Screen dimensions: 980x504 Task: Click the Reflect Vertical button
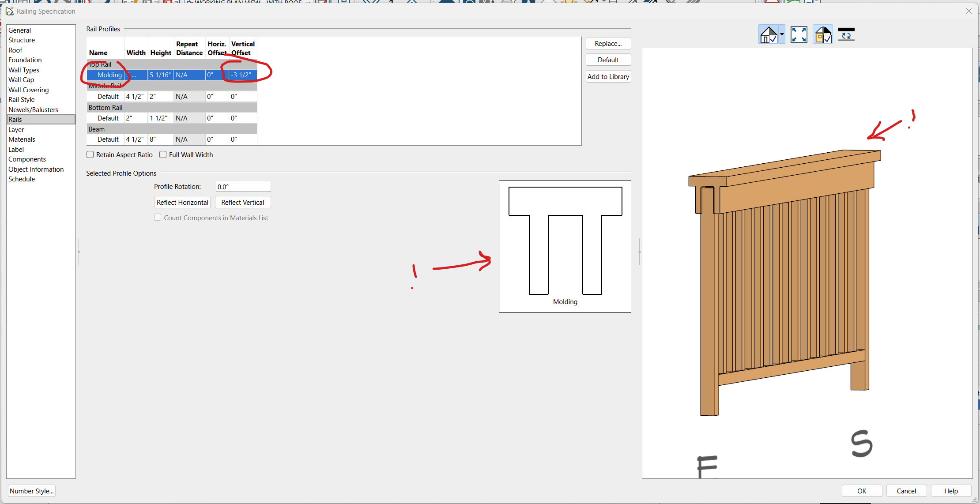point(242,203)
